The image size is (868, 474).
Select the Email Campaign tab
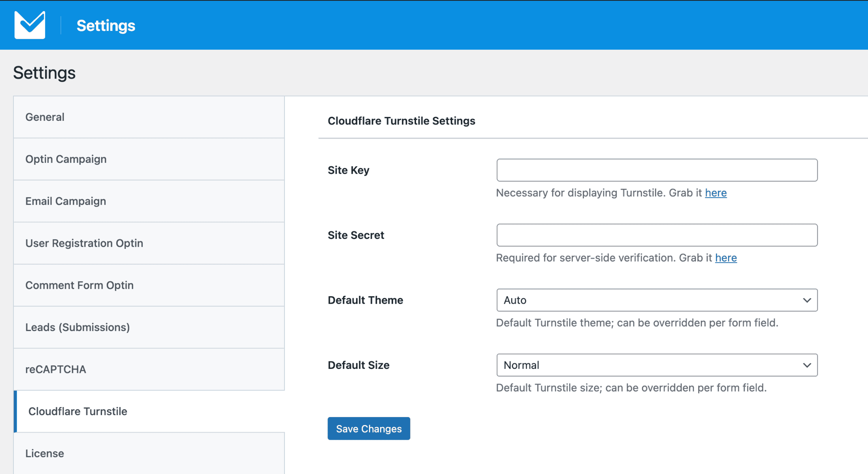[x=149, y=201]
